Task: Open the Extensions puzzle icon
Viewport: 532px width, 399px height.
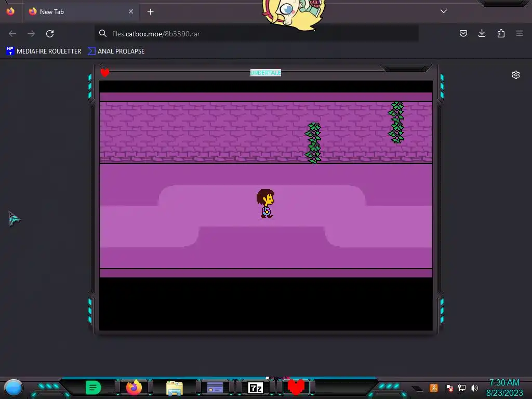Action: point(501,33)
